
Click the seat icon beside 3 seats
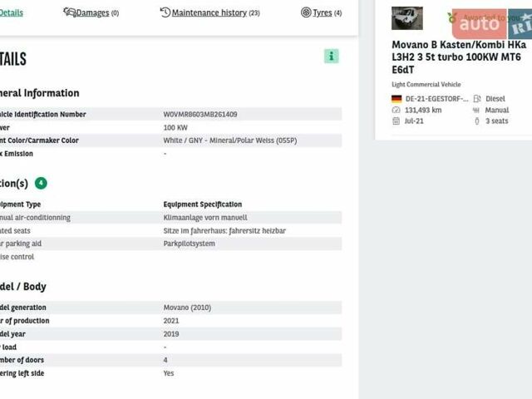point(477,121)
